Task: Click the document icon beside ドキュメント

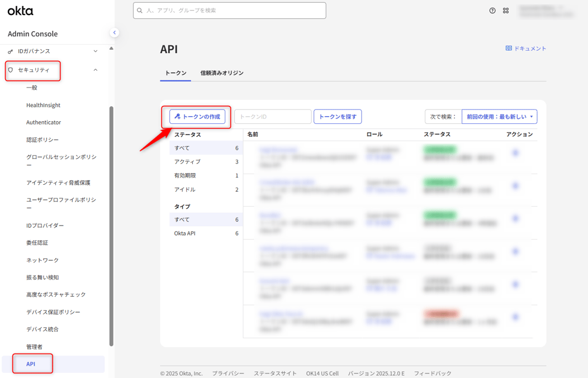Action: point(508,48)
